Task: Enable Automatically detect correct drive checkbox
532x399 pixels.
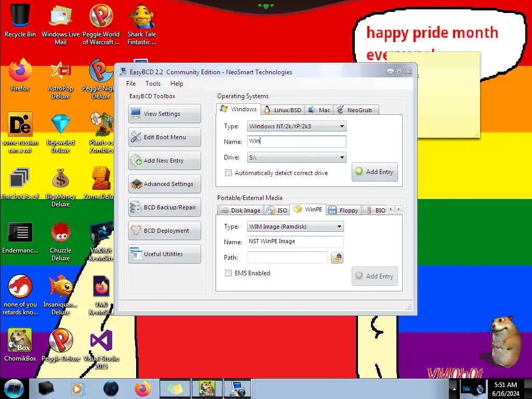Action: [x=229, y=173]
